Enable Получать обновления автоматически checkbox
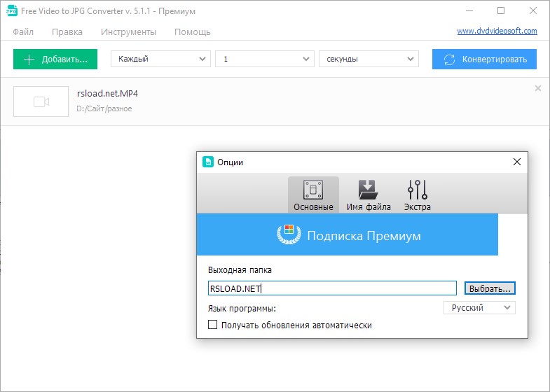The width and height of the screenshot is (550, 392). tap(213, 325)
